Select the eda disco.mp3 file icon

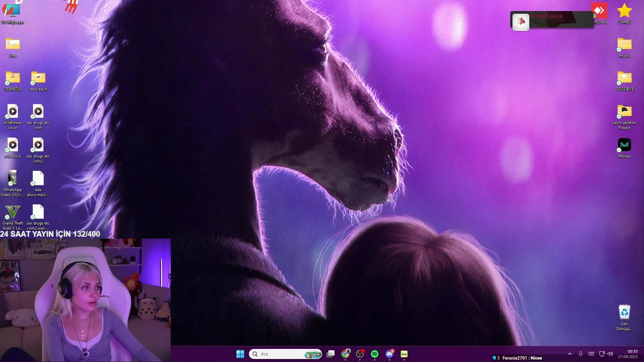coord(38,184)
